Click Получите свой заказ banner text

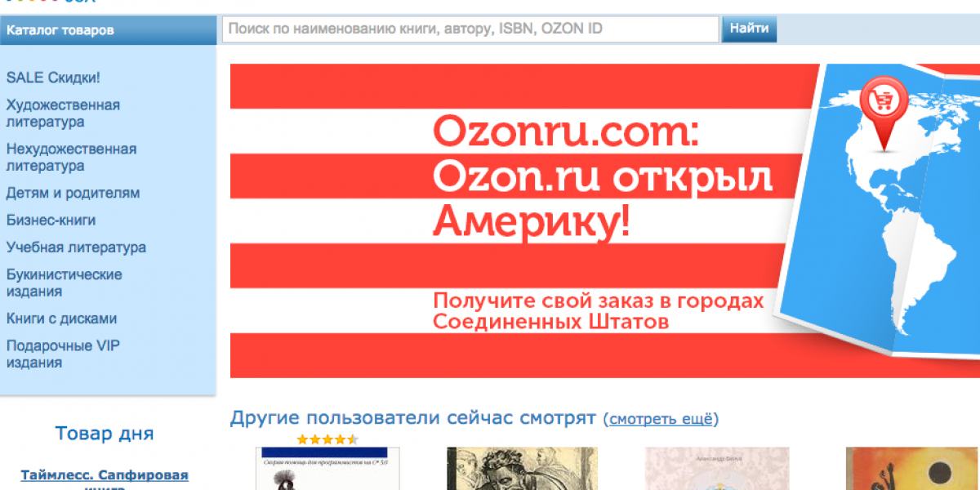pyautogui.click(x=599, y=311)
